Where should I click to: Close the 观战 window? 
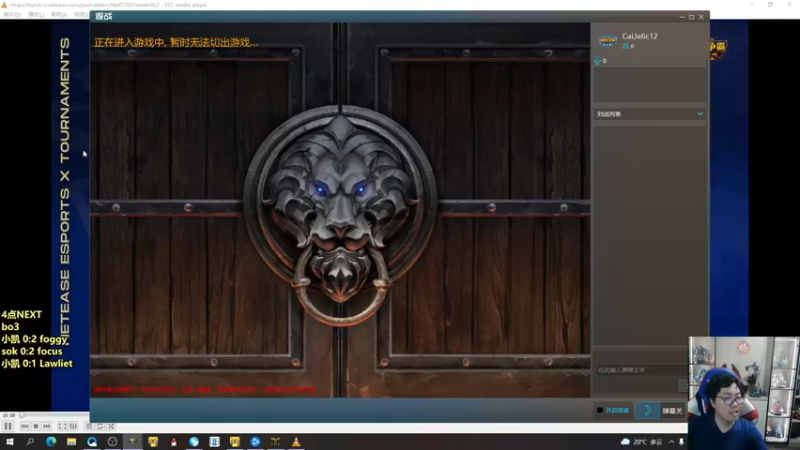click(702, 17)
